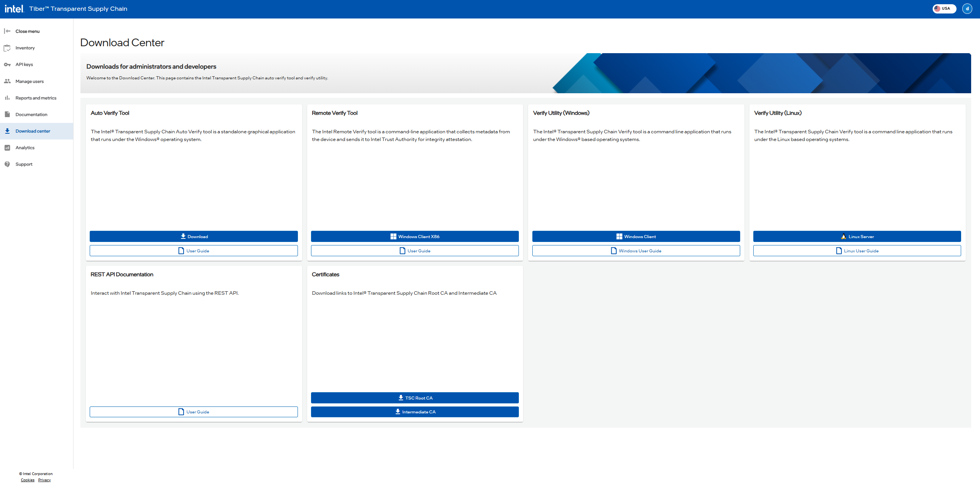Open Inventory from the sidebar

(x=37, y=48)
